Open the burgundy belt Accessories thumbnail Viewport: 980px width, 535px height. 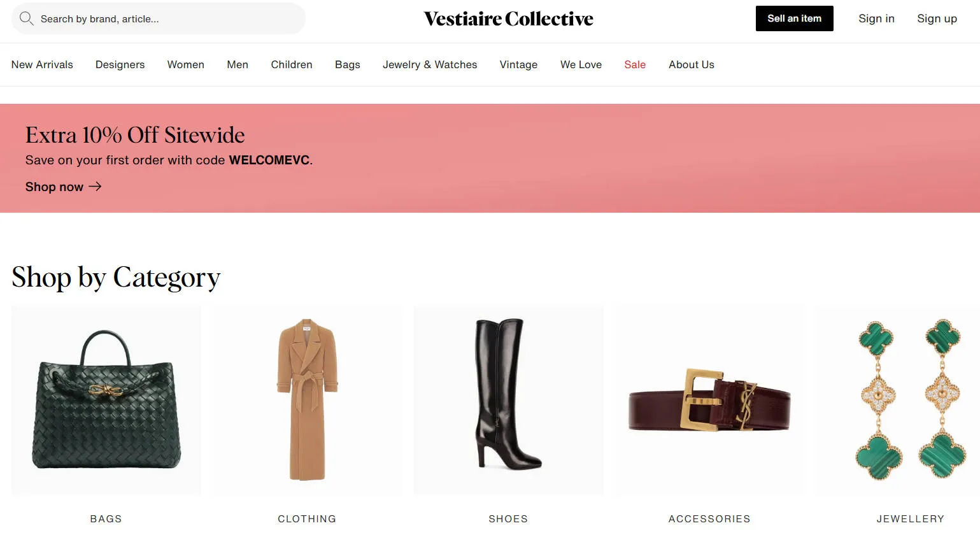pyautogui.click(x=709, y=401)
